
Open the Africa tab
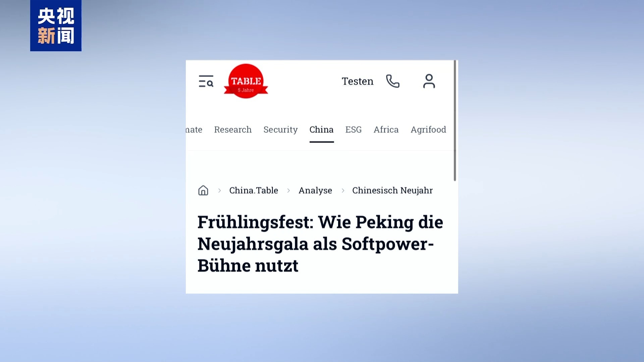[386, 130]
